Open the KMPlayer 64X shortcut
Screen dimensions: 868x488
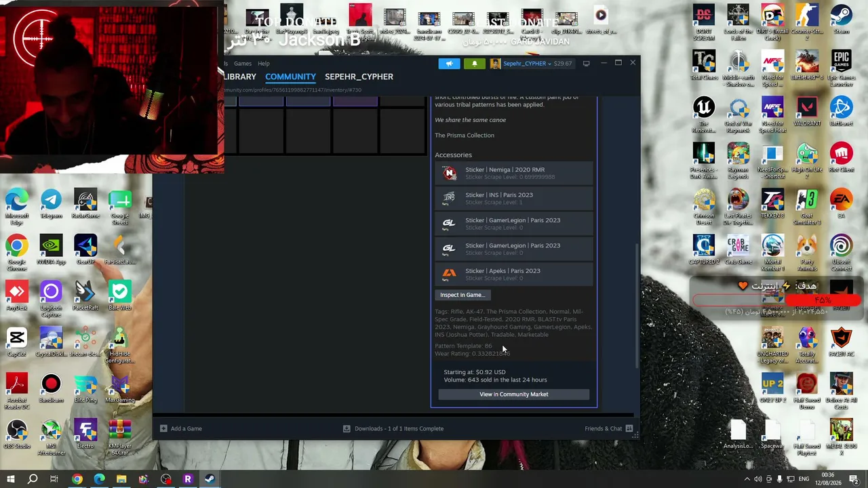click(119, 438)
